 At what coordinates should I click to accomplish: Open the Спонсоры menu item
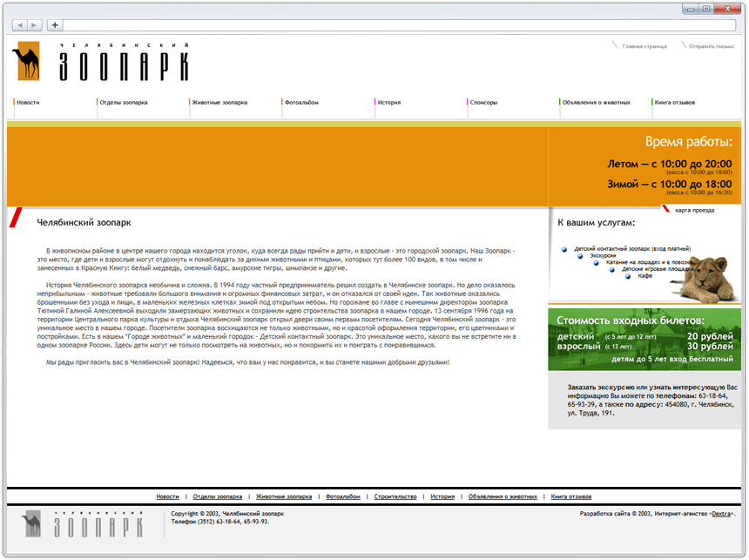point(483,102)
